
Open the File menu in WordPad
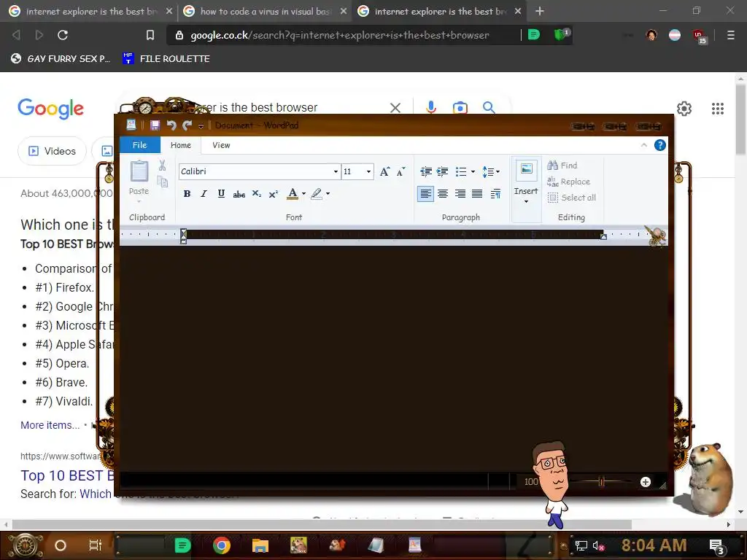click(139, 145)
